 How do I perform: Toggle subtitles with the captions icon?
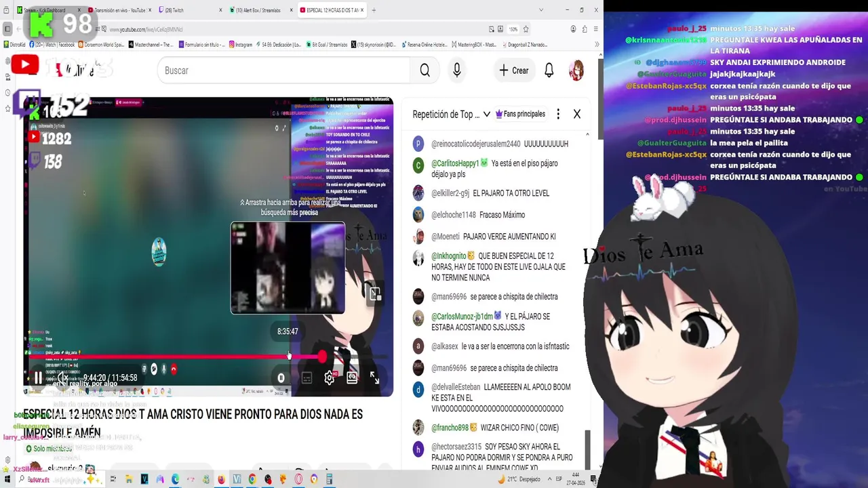[x=307, y=378]
